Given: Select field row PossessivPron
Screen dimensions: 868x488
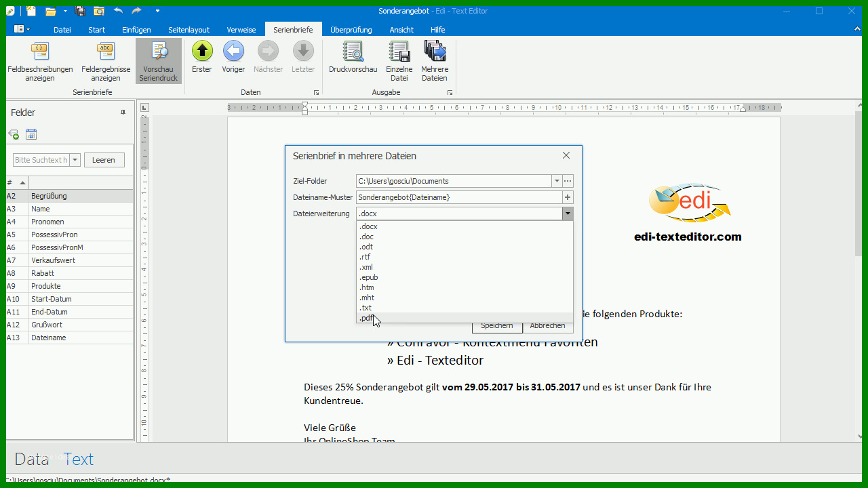Looking at the screenshot, I should tap(70, 235).
